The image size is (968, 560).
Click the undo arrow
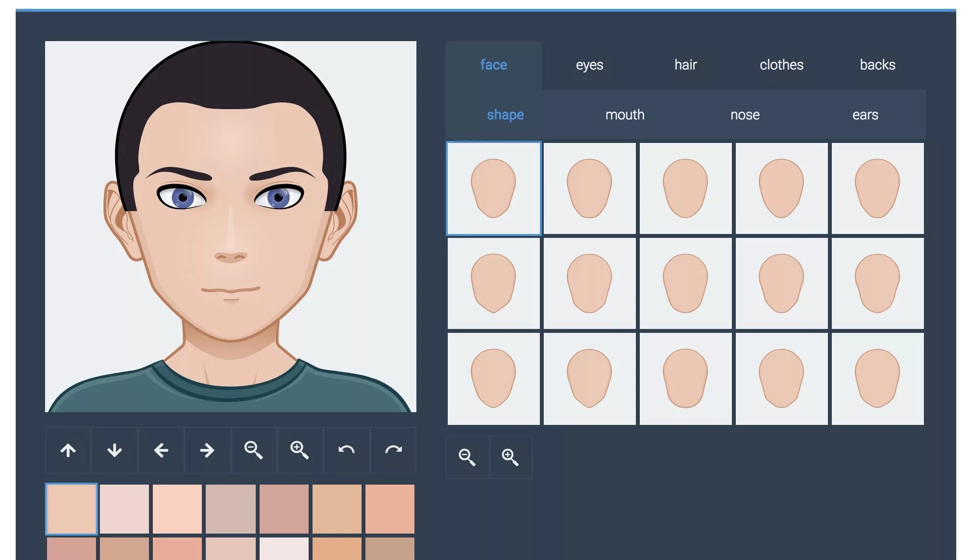[x=346, y=450]
